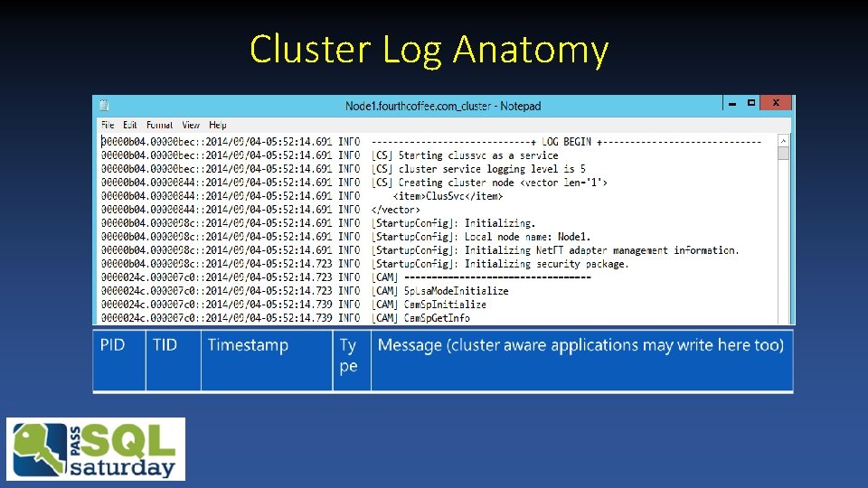Image resolution: width=868 pixels, height=488 pixels.
Task: Click '[CAM] CamSpGetInfo' line
Action: pos(285,318)
